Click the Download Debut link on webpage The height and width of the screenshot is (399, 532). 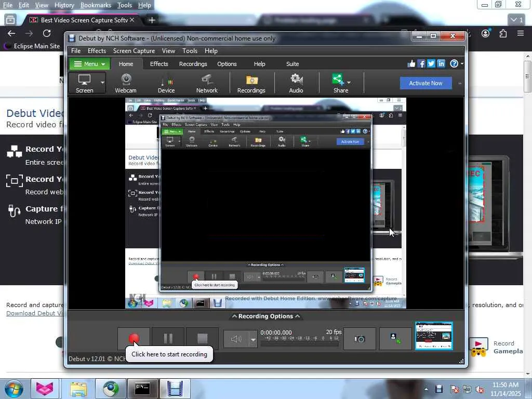(x=35, y=313)
